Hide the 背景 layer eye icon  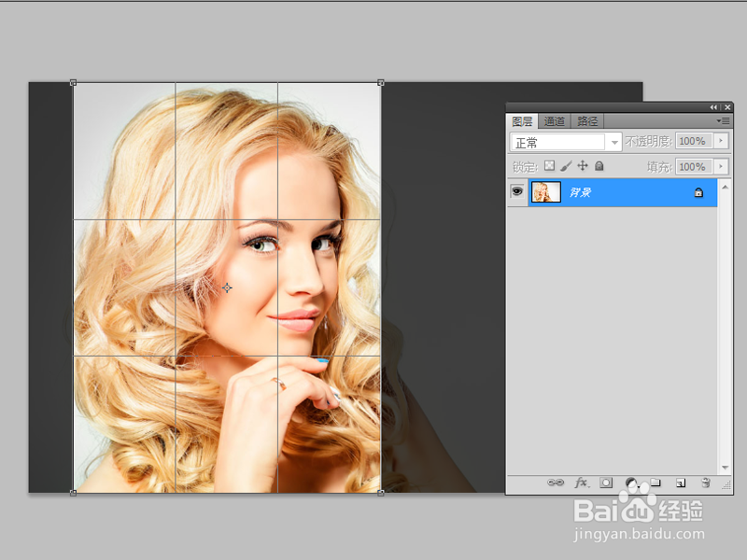517,192
